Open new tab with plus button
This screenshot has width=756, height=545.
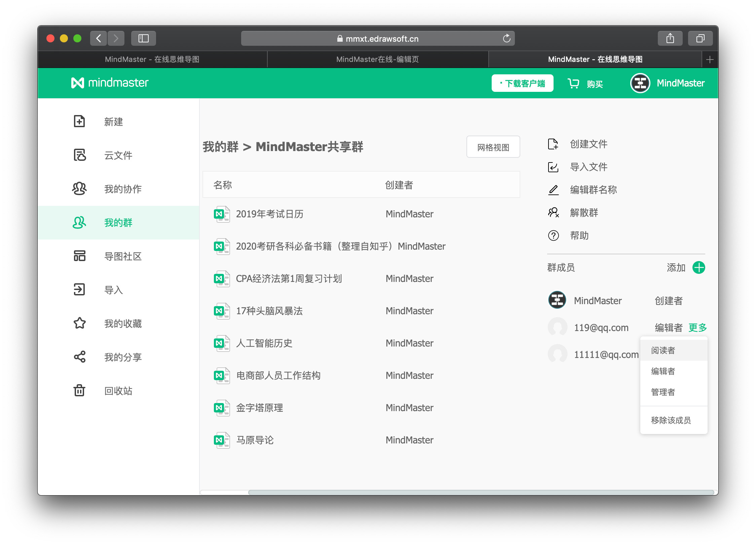(710, 60)
